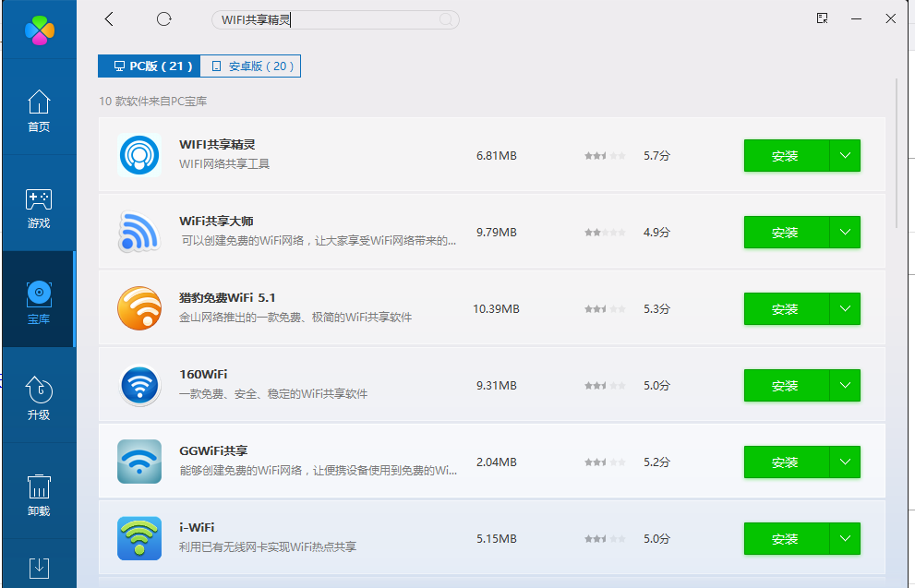Open the 160WiFi title link

[203, 374]
